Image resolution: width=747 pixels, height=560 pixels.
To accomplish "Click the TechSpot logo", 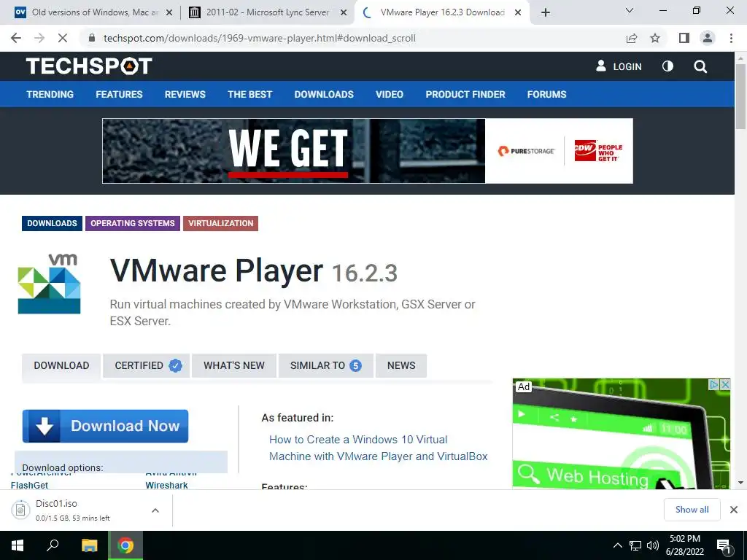I will 89,66.
